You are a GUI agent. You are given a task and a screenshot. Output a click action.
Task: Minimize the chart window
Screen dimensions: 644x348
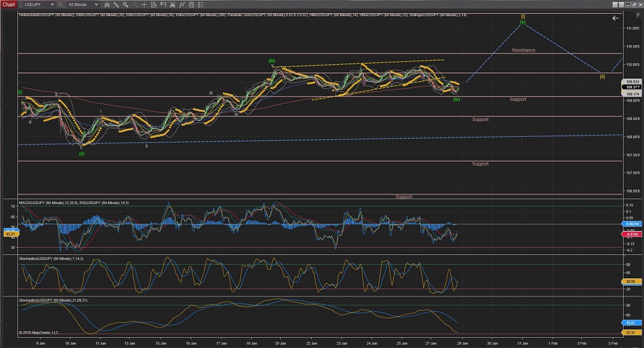pos(628,5)
